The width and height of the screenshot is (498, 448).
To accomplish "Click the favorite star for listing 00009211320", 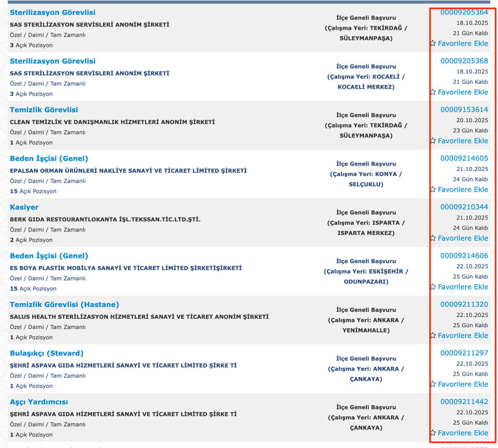I will coord(433,335).
